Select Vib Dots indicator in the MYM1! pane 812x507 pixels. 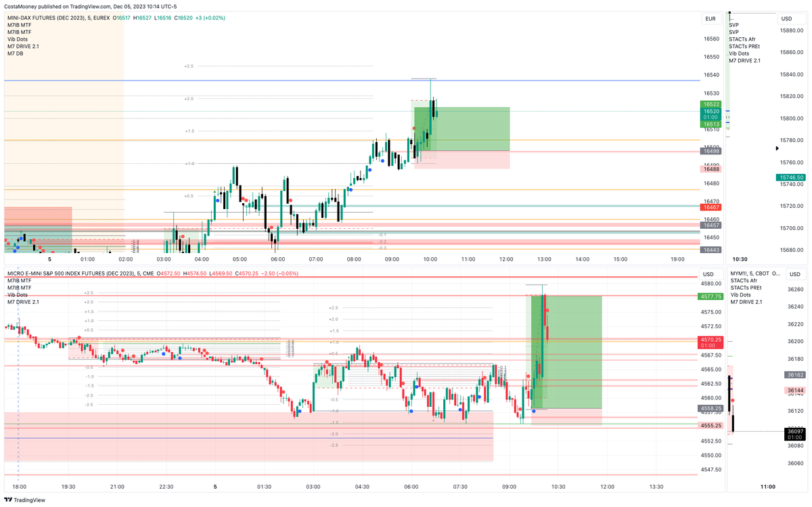tap(739, 295)
